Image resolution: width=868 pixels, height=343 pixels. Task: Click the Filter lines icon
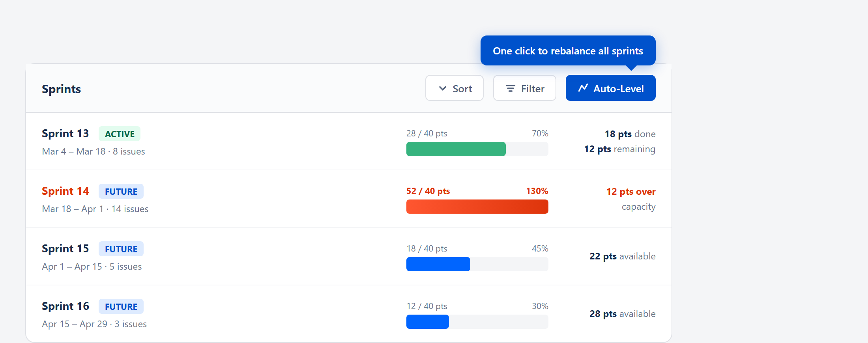[x=510, y=88]
